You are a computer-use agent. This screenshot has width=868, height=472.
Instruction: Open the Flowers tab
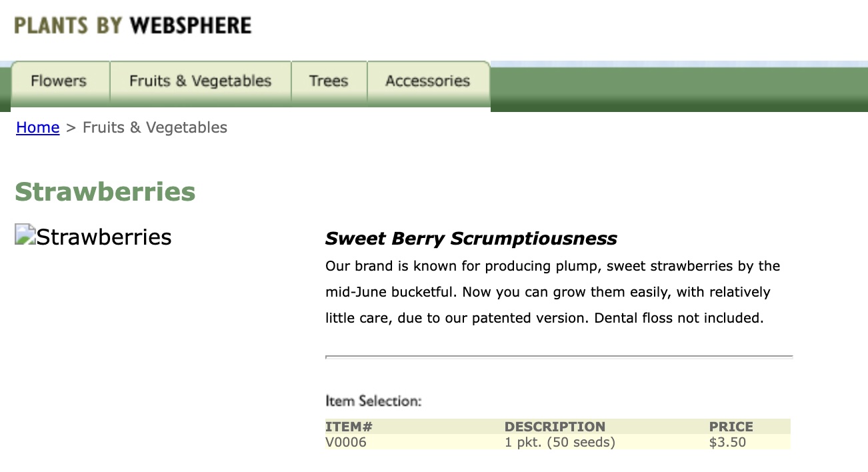click(x=59, y=81)
